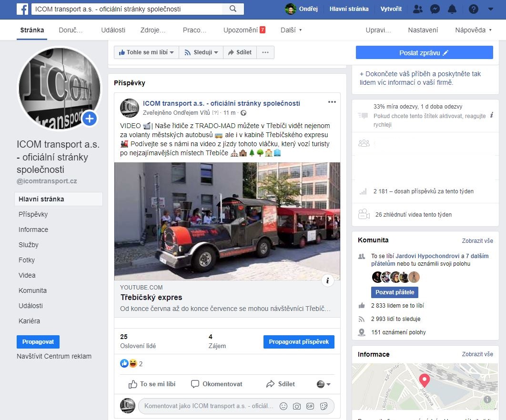The image size is (506, 420).
Task: Like the post with 'To se mi líbí'
Action: [x=152, y=384]
